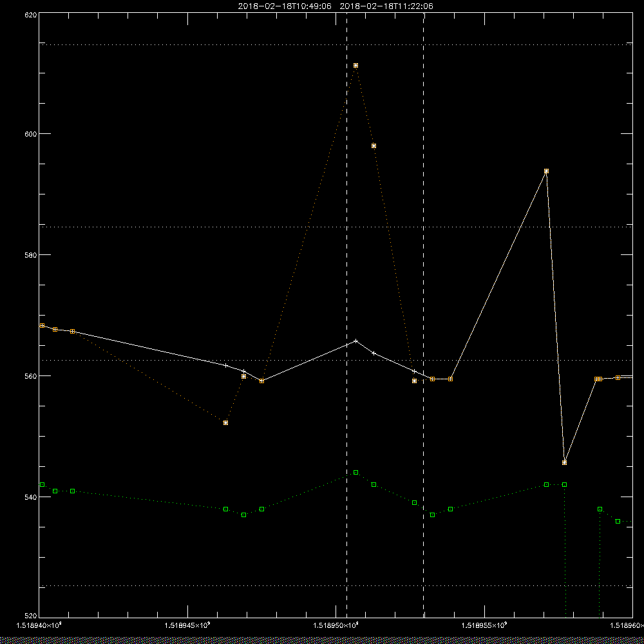This screenshot has width=644, height=644.
Task: Click the 1.518945×10⁹ x-axis label
Action: (187, 625)
